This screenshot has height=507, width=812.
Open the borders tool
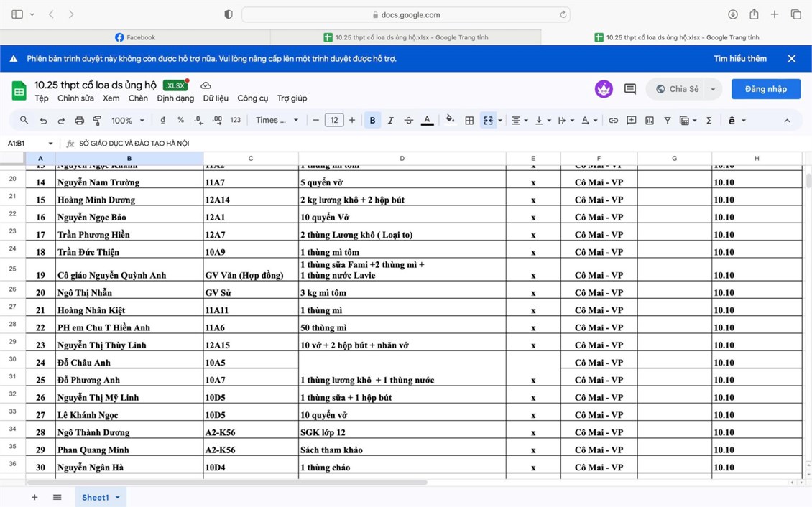click(469, 121)
